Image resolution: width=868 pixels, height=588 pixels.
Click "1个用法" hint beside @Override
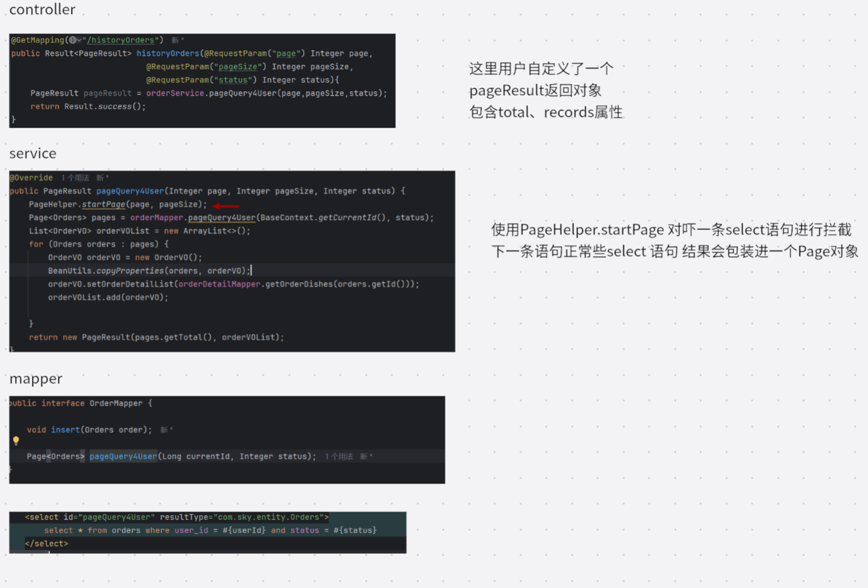[x=75, y=178]
